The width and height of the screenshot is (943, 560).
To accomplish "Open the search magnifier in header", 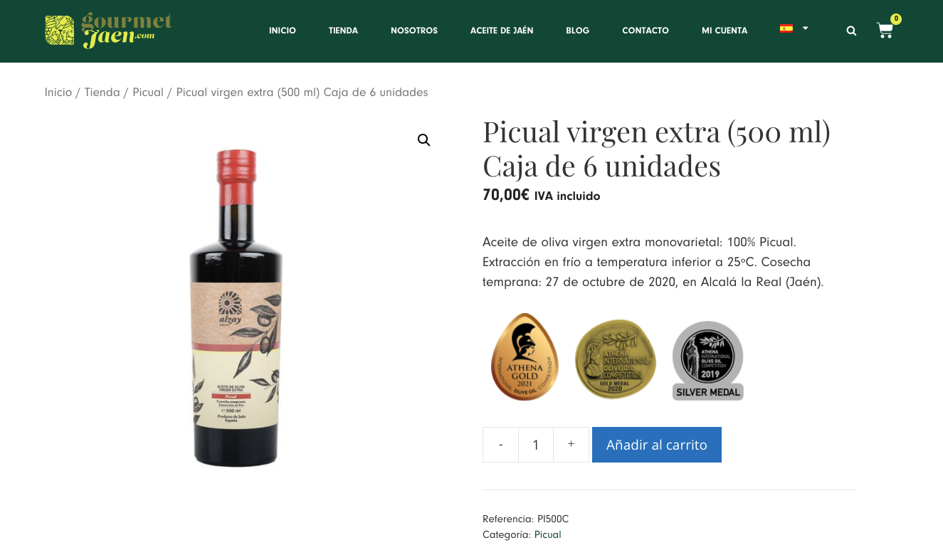I will click(x=851, y=31).
